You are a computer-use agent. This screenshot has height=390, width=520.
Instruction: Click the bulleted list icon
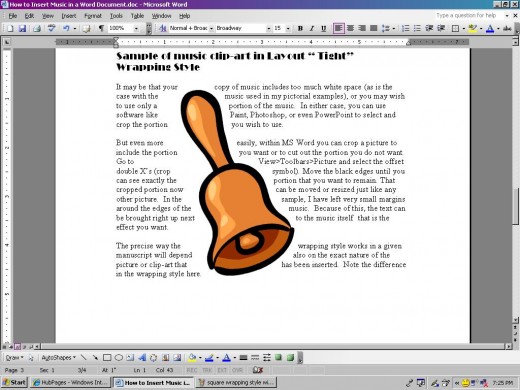(x=417, y=28)
